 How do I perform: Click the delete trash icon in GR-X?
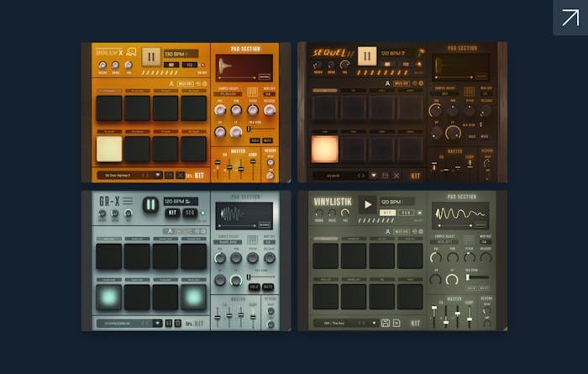pos(177,323)
